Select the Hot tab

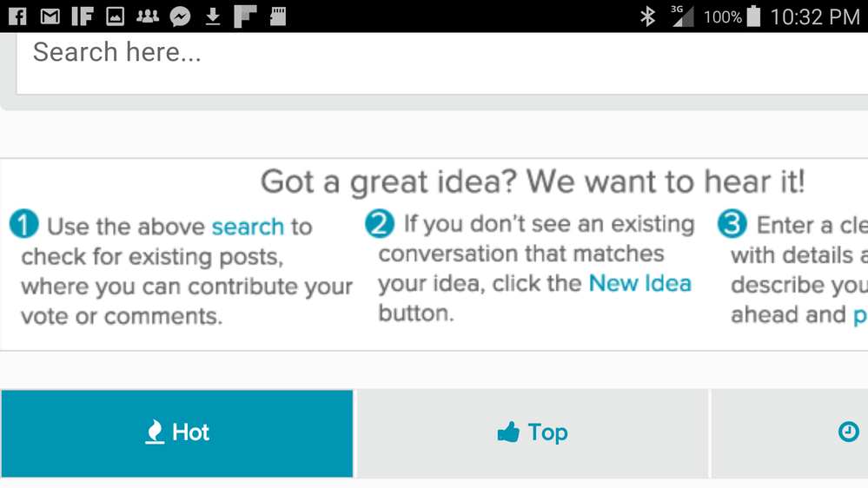click(177, 433)
